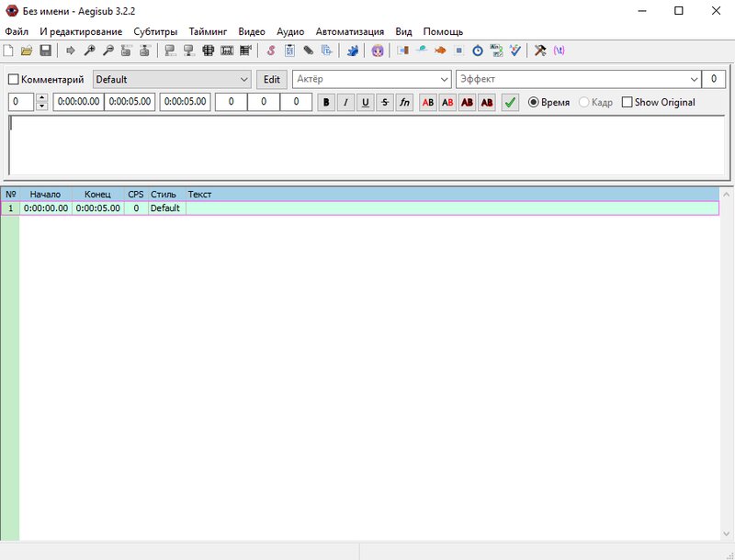Check the Show Original box

(x=628, y=103)
